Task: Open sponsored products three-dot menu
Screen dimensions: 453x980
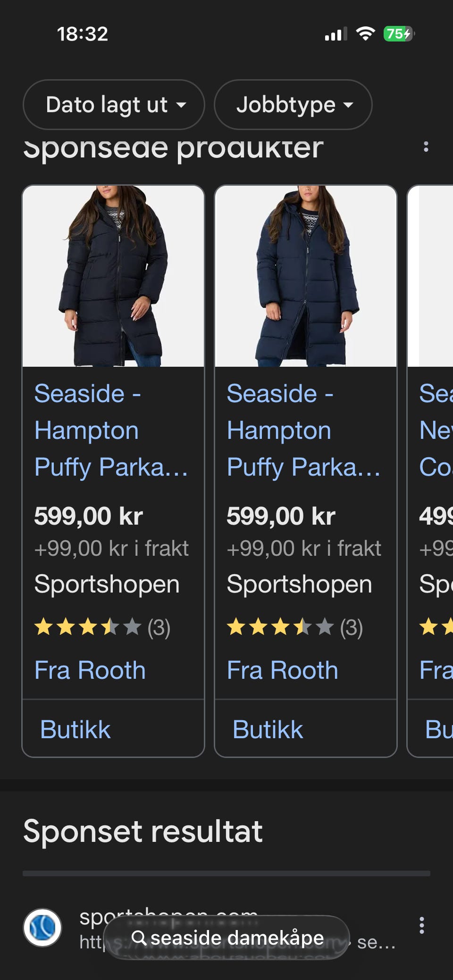Action: pos(426,147)
